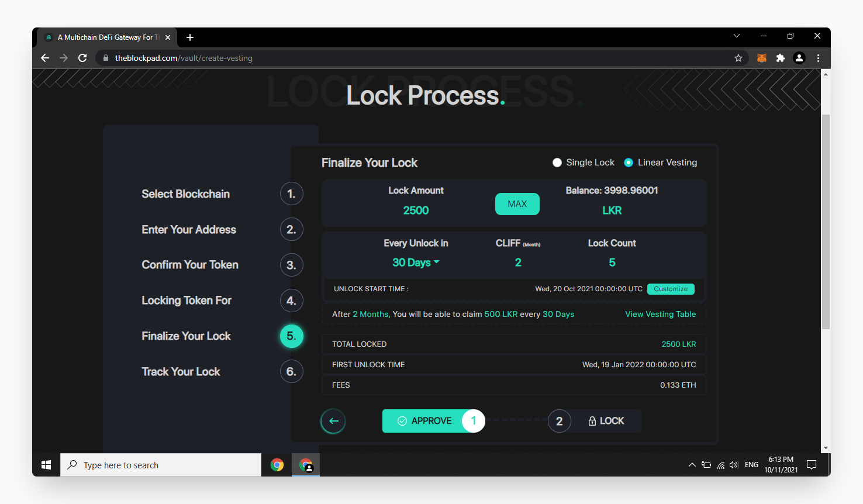Reload the page with the refresh icon
The image size is (863, 504).
pyautogui.click(x=82, y=58)
